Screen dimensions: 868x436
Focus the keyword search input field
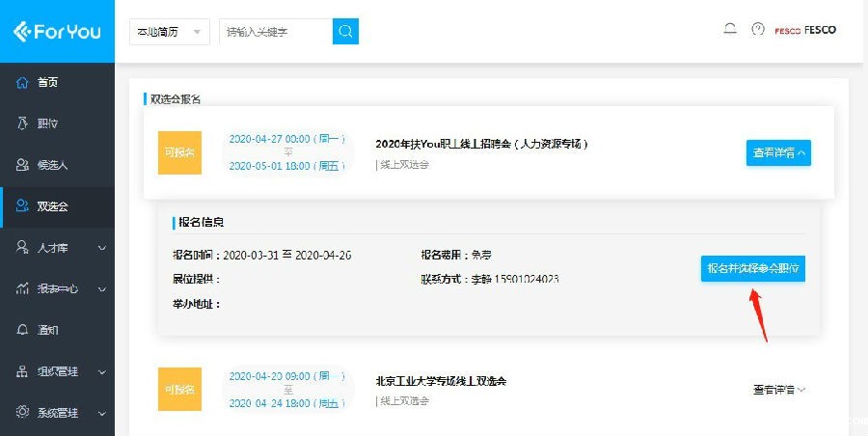pyautogui.click(x=275, y=31)
